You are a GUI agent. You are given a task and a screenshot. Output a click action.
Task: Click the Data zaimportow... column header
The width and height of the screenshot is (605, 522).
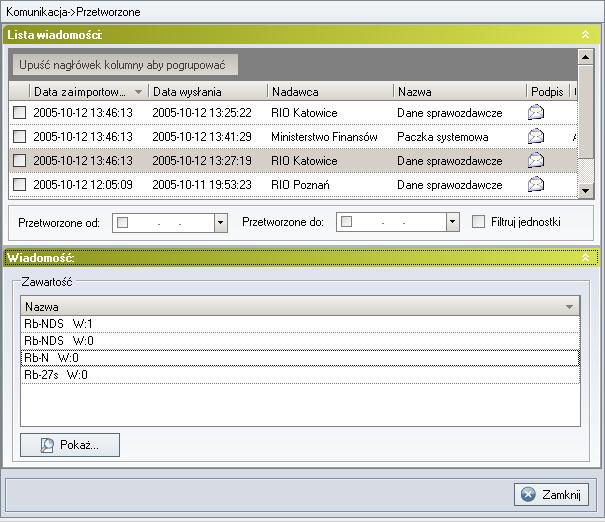[x=89, y=91]
